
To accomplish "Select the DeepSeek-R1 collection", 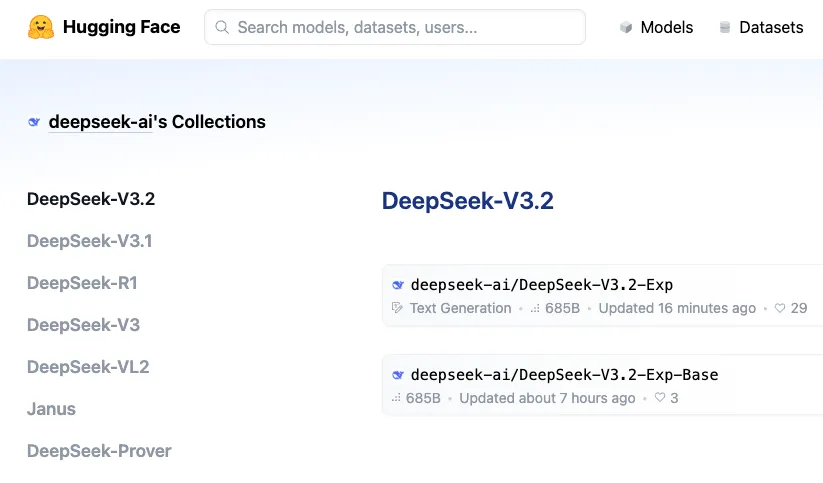I will [x=82, y=283].
